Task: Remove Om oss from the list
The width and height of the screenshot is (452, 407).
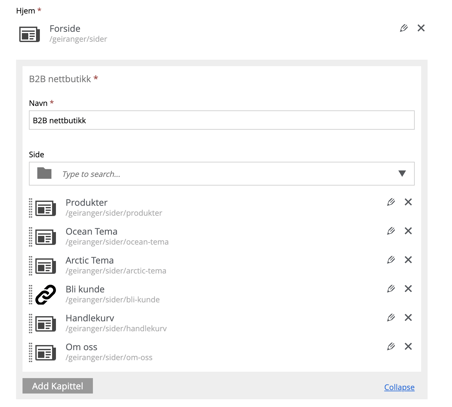Action: (x=408, y=346)
